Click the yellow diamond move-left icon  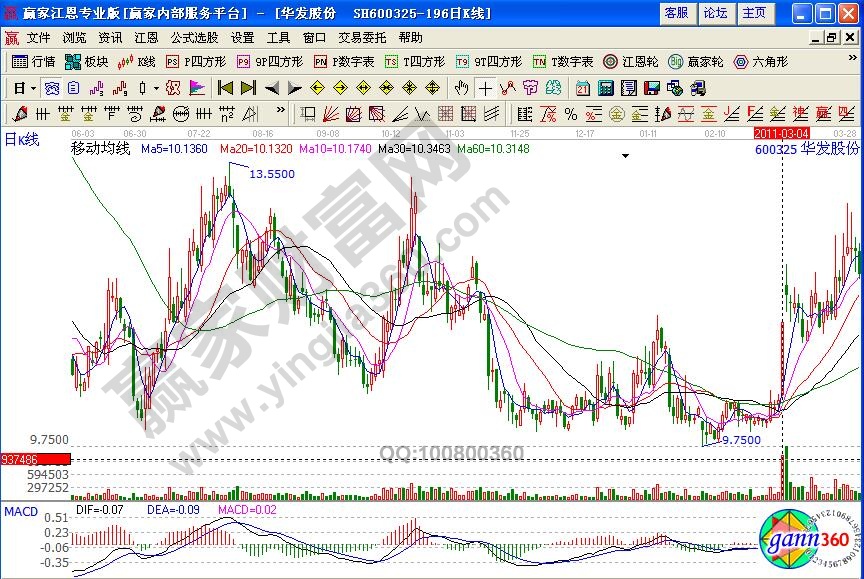(317, 88)
